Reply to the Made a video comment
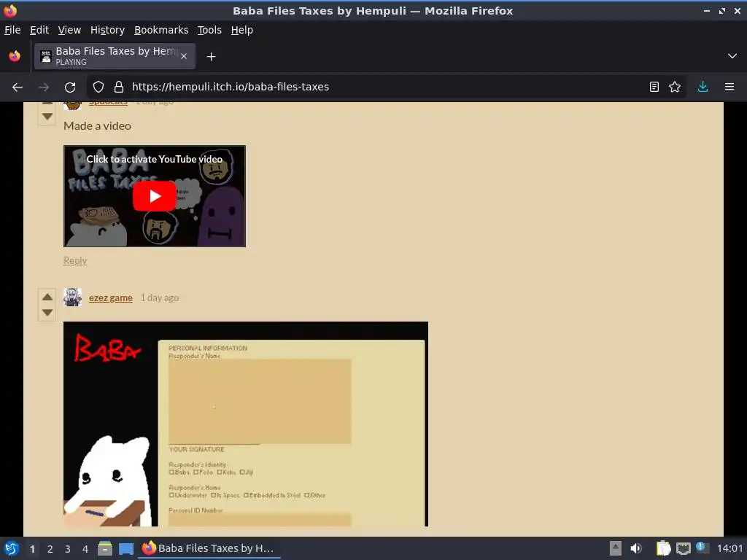The image size is (747, 560). (75, 260)
